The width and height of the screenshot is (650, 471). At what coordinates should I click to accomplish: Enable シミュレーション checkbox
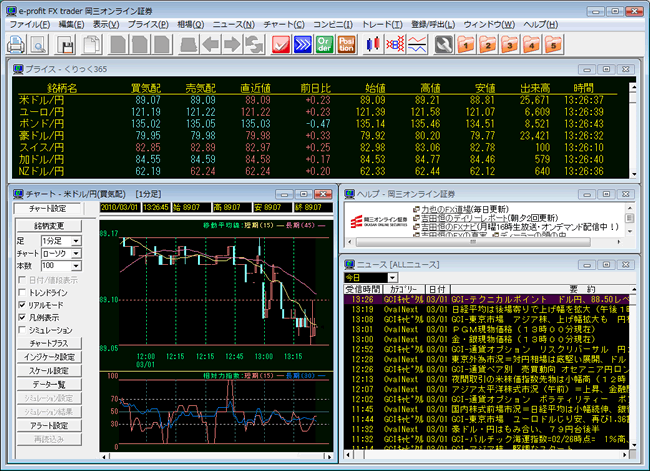[x=22, y=330]
